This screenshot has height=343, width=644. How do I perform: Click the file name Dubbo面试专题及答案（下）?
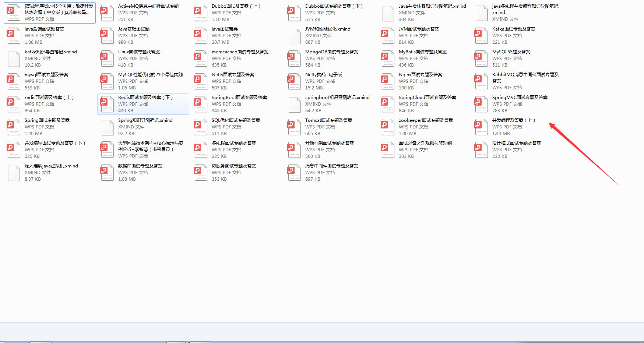[x=334, y=6]
